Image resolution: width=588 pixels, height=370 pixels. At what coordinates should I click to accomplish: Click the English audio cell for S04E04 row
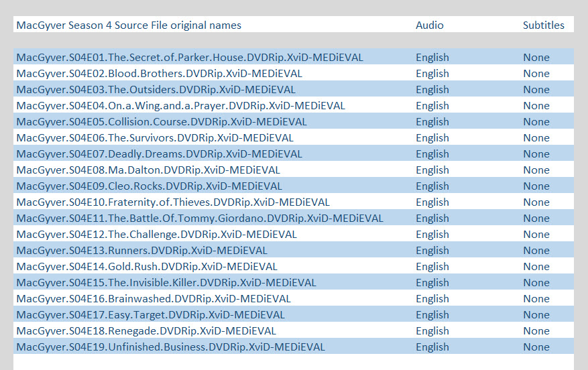pos(432,106)
